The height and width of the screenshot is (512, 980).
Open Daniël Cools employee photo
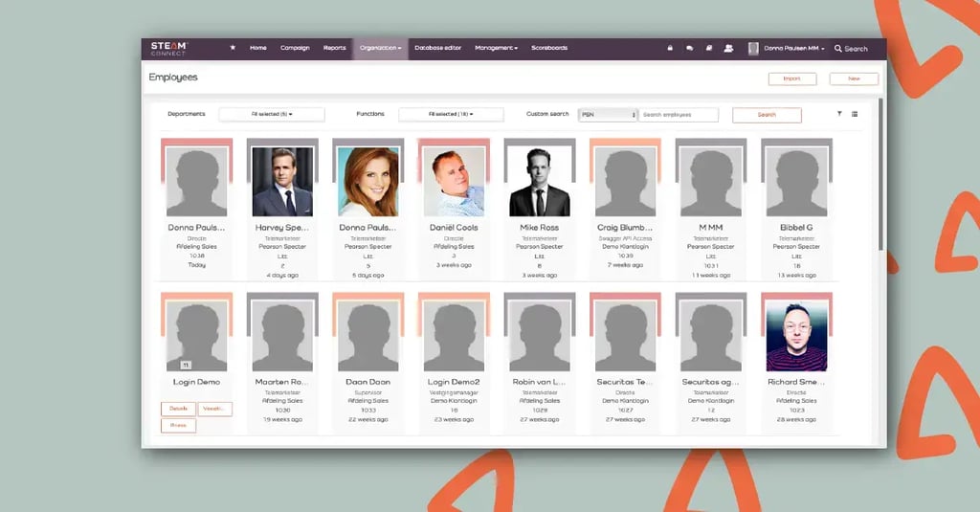click(x=454, y=181)
